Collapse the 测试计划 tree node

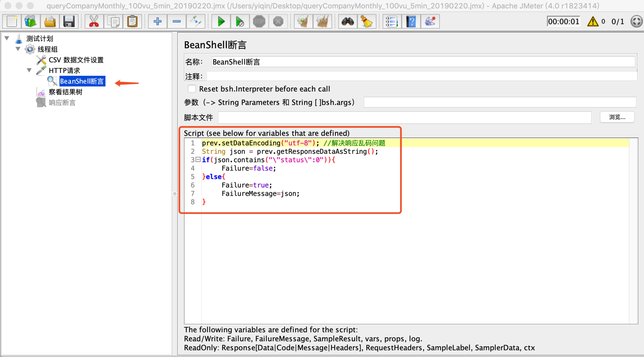[x=7, y=38]
